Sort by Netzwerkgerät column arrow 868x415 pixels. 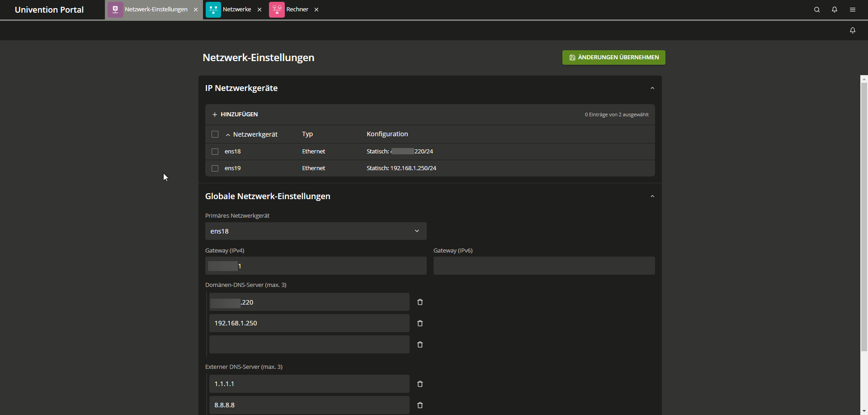click(x=228, y=135)
